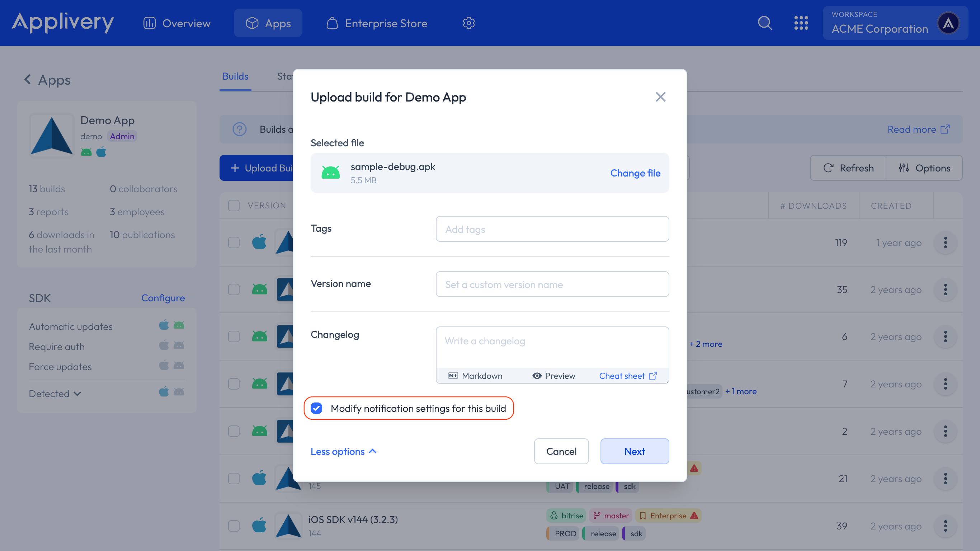The height and width of the screenshot is (551, 980).
Task: Select the Markdown formatting icon under changelog
Action: tap(453, 376)
